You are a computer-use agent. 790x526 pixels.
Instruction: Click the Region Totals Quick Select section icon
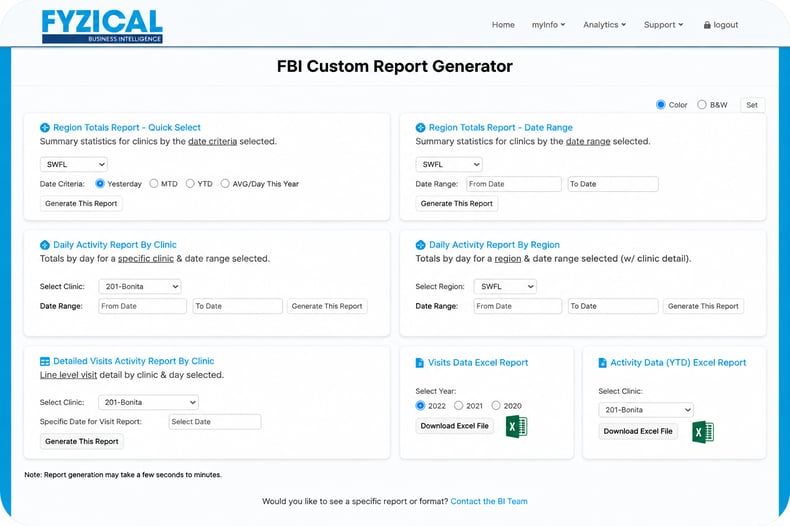[x=45, y=128]
